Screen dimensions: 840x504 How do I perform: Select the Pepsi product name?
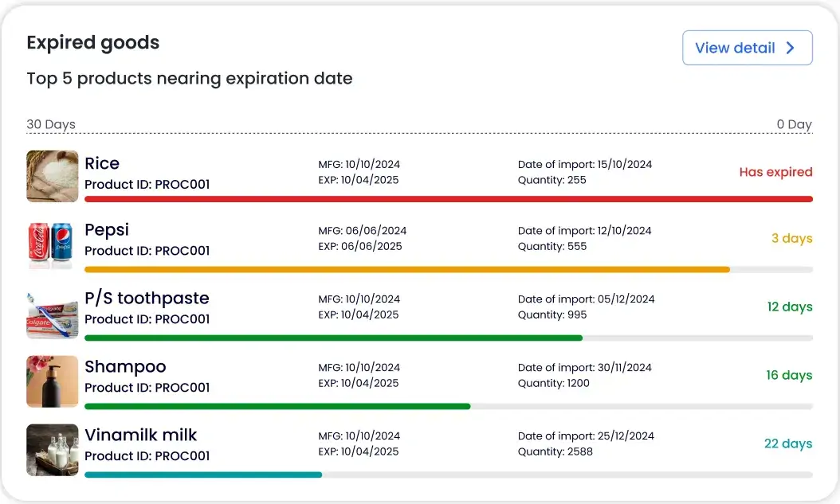tap(107, 230)
